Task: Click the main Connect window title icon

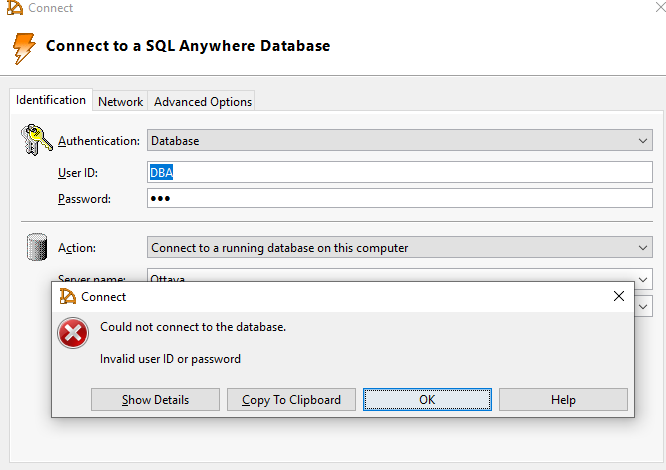Action: click(14, 8)
